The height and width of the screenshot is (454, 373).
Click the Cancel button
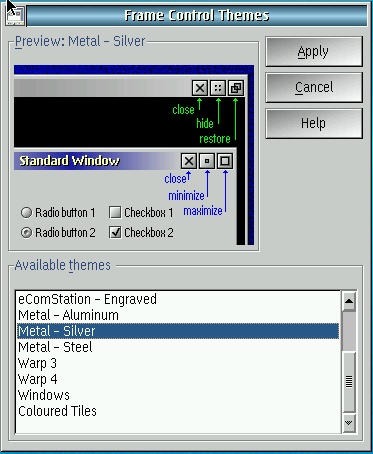(x=314, y=87)
